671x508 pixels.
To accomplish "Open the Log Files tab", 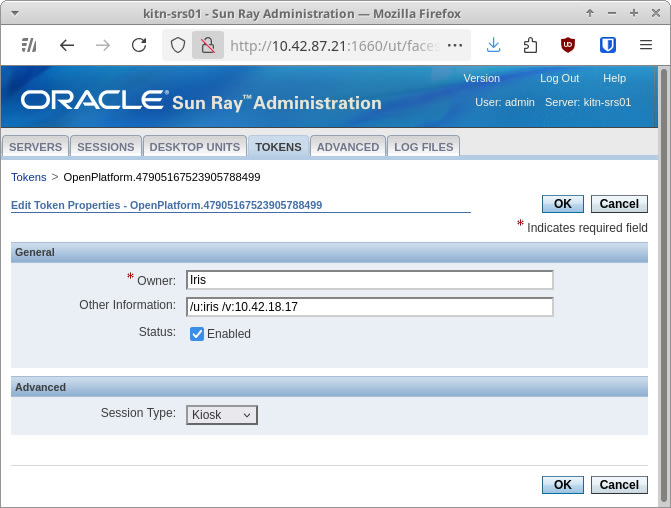I will click(423, 147).
